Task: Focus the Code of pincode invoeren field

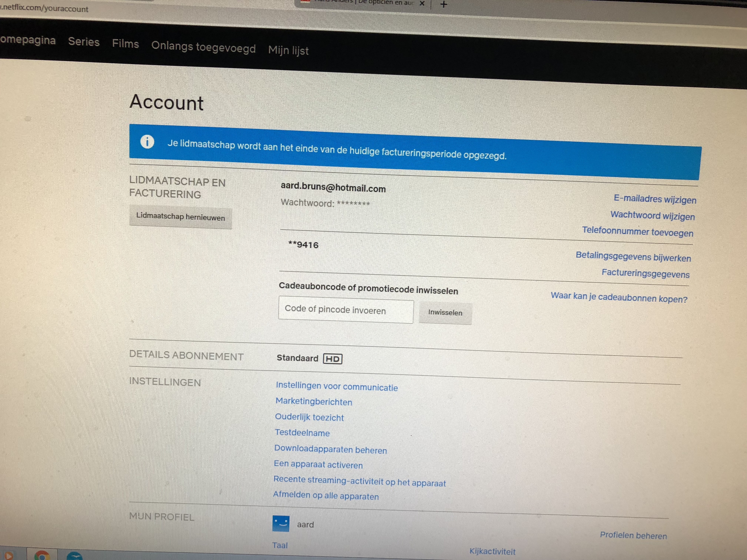Action: (346, 310)
